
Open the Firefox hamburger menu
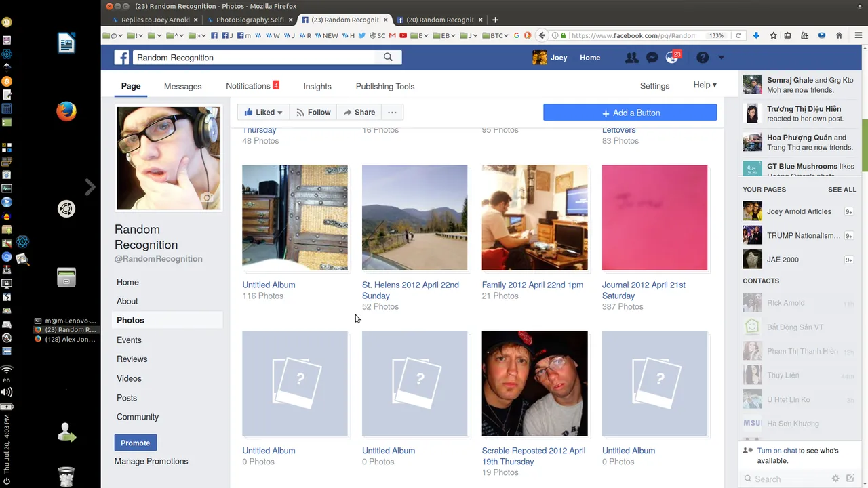(x=859, y=35)
